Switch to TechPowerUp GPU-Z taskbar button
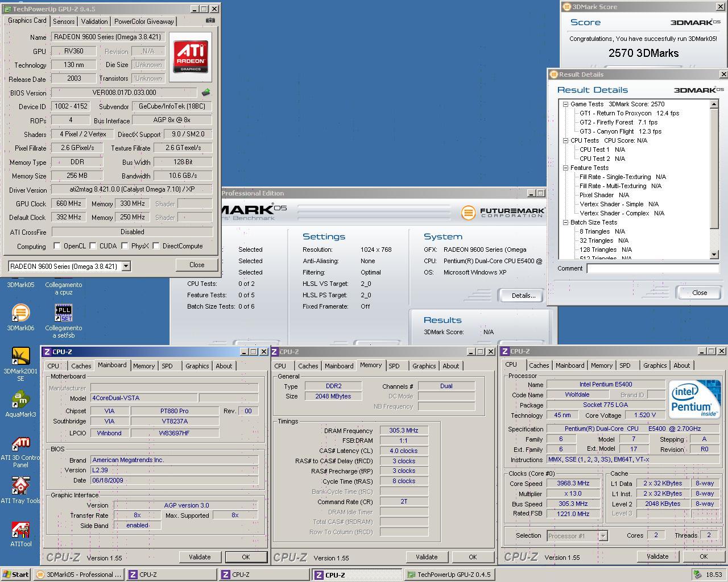Viewport: 728px width, 582px height. tap(449, 575)
